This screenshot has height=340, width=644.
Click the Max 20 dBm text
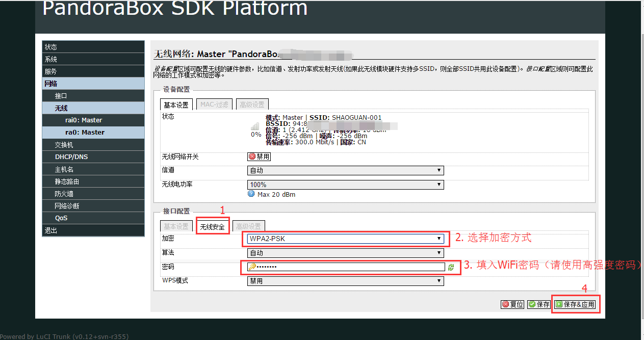point(276,194)
